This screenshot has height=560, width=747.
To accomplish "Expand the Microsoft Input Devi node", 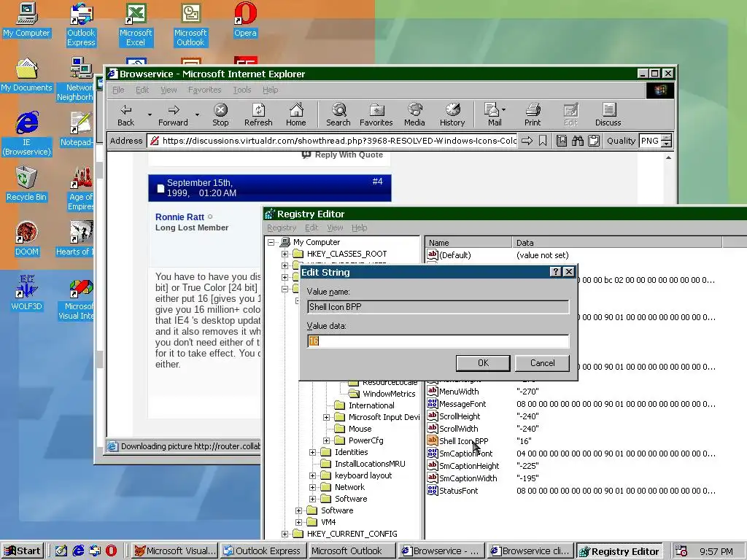I will pyautogui.click(x=326, y=417).
